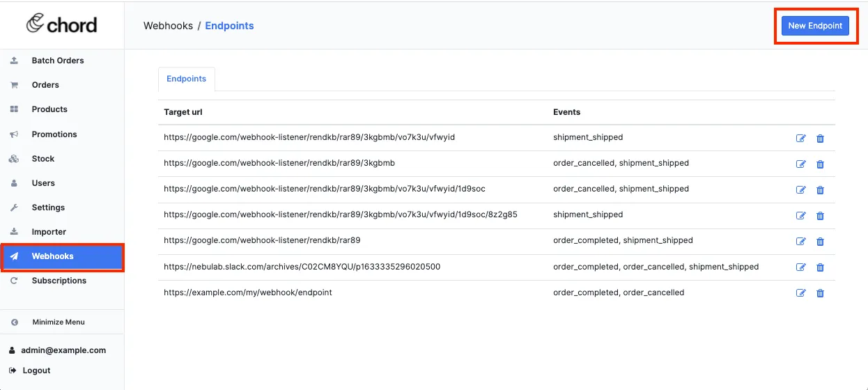Delete the example.com webhook endpoint
The image size is (868, 390).
[820, 293]
